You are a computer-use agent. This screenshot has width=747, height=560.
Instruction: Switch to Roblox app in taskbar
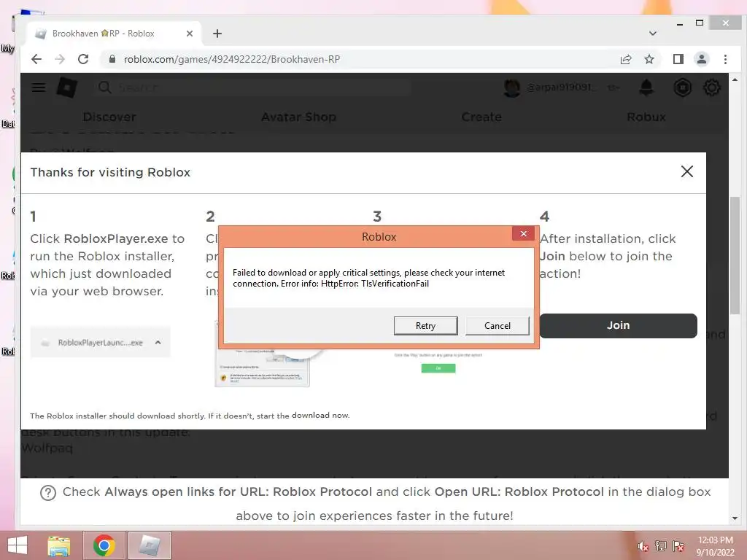click(x=150, y=545)
